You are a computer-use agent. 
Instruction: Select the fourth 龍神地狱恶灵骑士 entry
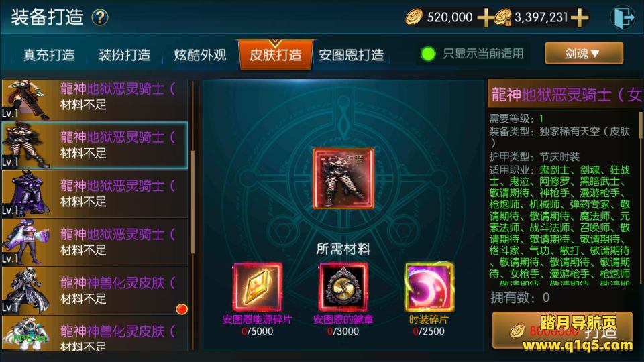(95, 242)
